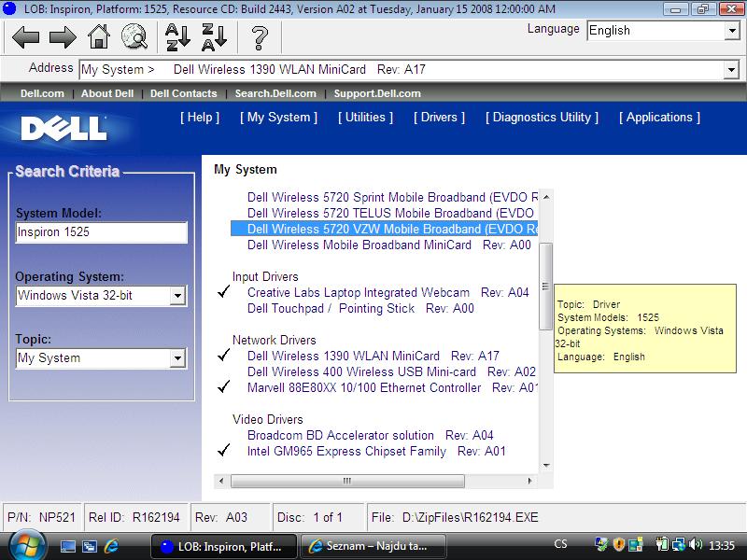The width and height of the screenshot is (747, 560).
Task: Click the power plug tray icon
Action: point(662,544)
